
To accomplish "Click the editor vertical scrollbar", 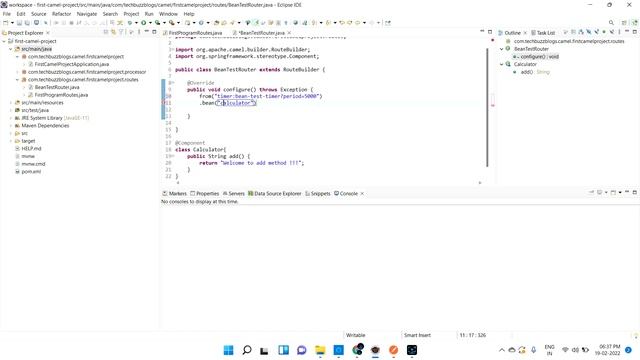I will coord(487,107).
